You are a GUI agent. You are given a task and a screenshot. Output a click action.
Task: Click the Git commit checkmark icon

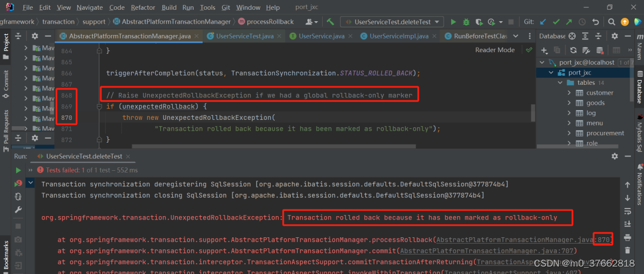click(x=555, y=22)
